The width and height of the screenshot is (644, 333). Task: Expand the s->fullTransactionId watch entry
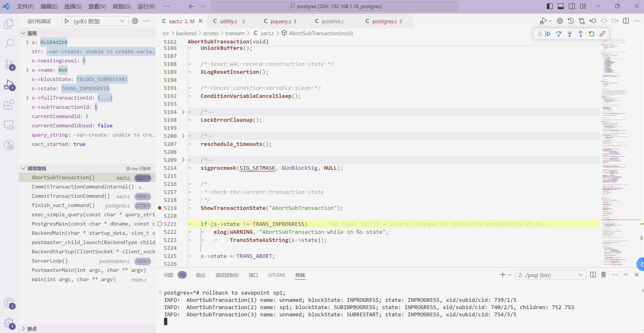27,98
